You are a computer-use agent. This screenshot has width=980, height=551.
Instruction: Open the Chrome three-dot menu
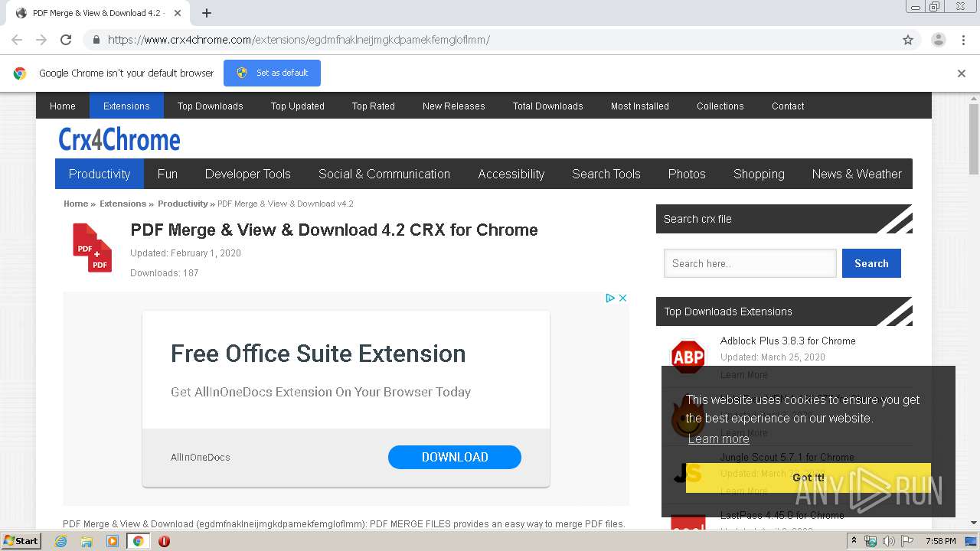963,40
